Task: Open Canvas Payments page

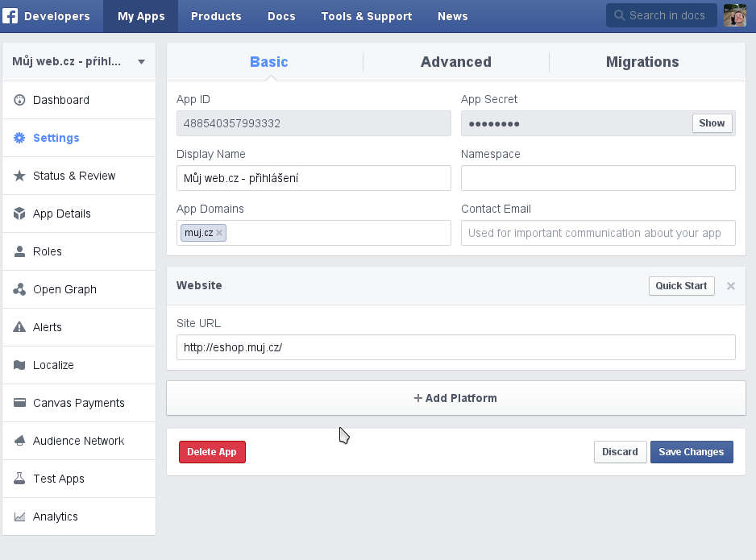Action: click(x=79, y=403)
